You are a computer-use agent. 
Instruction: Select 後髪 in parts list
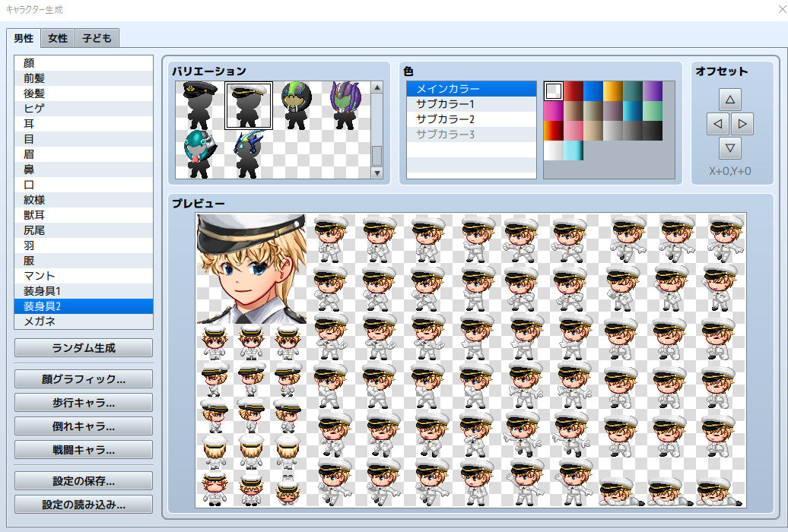(x=84, y=93)
